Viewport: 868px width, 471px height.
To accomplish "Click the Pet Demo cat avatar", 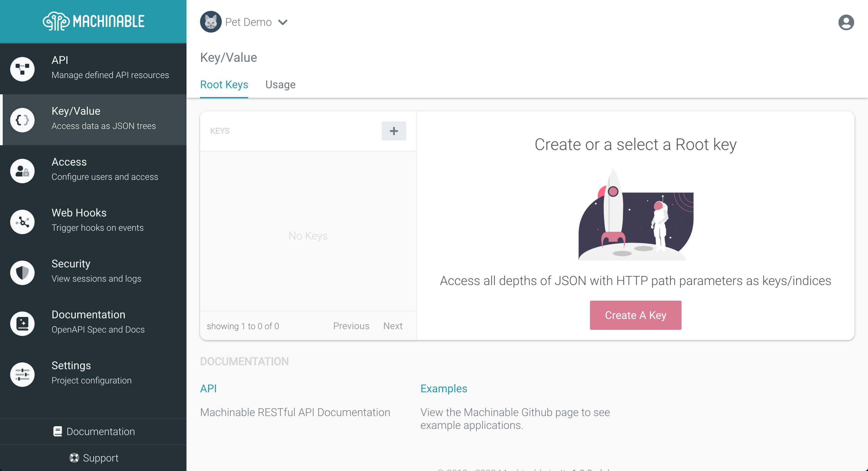I will coord(211,22).
